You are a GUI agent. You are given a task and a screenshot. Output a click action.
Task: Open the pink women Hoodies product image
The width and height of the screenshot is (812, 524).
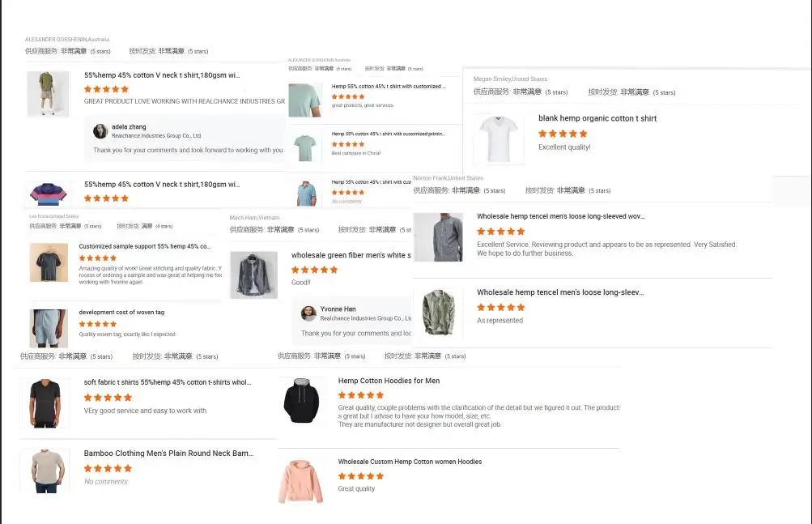(301, 480)
